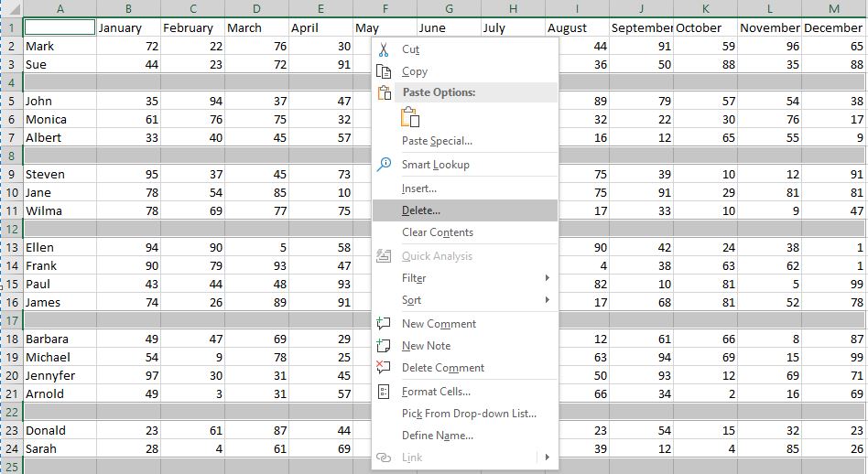Click the Delete Comment icon

(384, 367)
